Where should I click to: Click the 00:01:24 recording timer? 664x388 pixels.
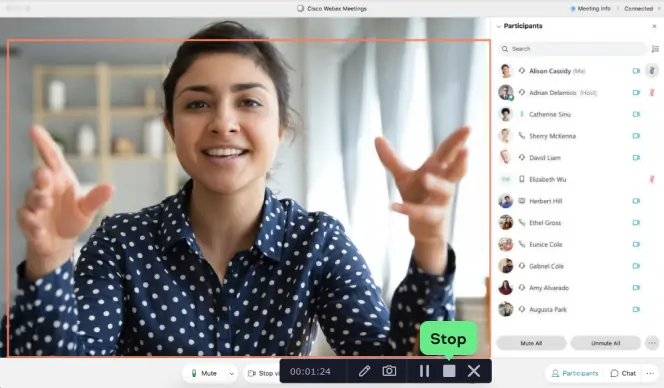pyautogui.click(x=310, y=371)
